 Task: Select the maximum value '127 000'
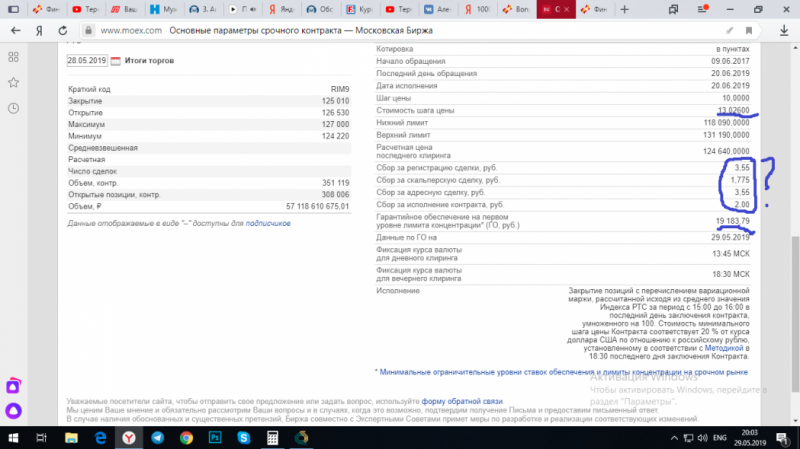tap(335, 124)
